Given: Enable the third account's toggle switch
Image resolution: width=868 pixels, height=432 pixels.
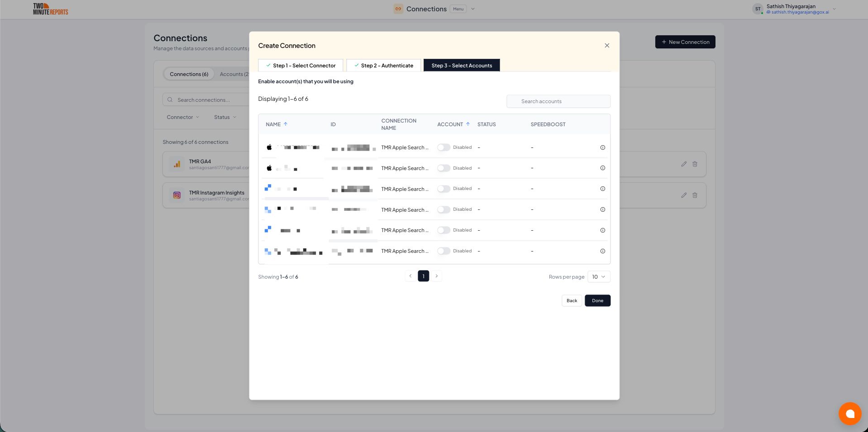Looking at the screenshot, I should tap(444, 189).
